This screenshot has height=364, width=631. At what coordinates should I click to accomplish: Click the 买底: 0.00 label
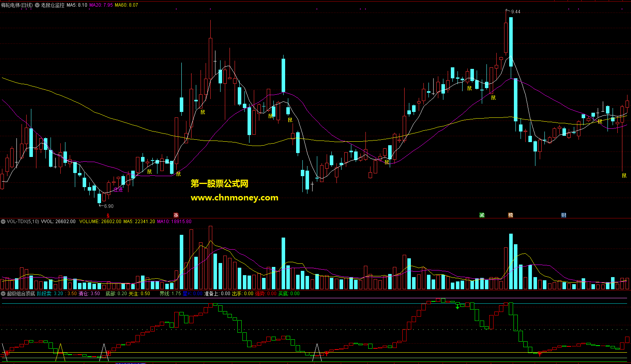289,294
